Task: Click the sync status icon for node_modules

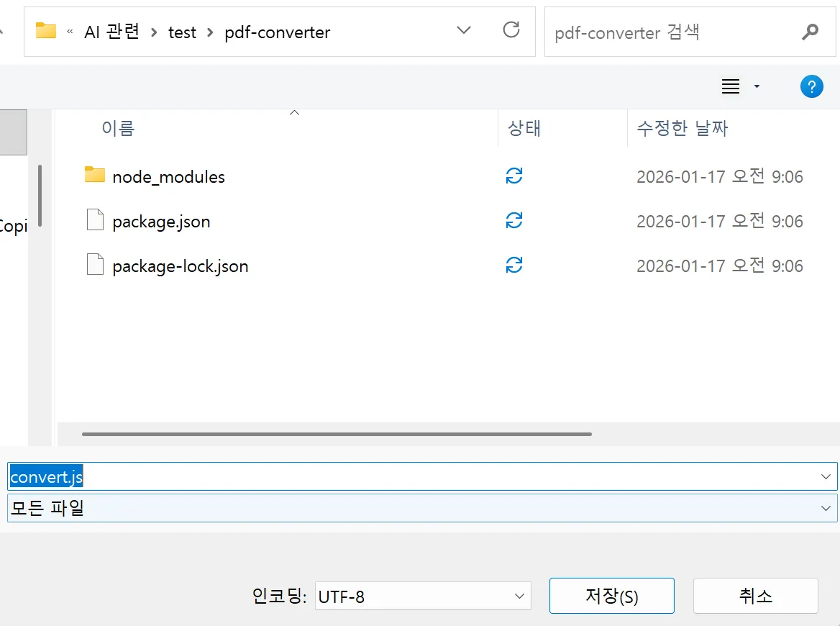Action: [513, 176]
